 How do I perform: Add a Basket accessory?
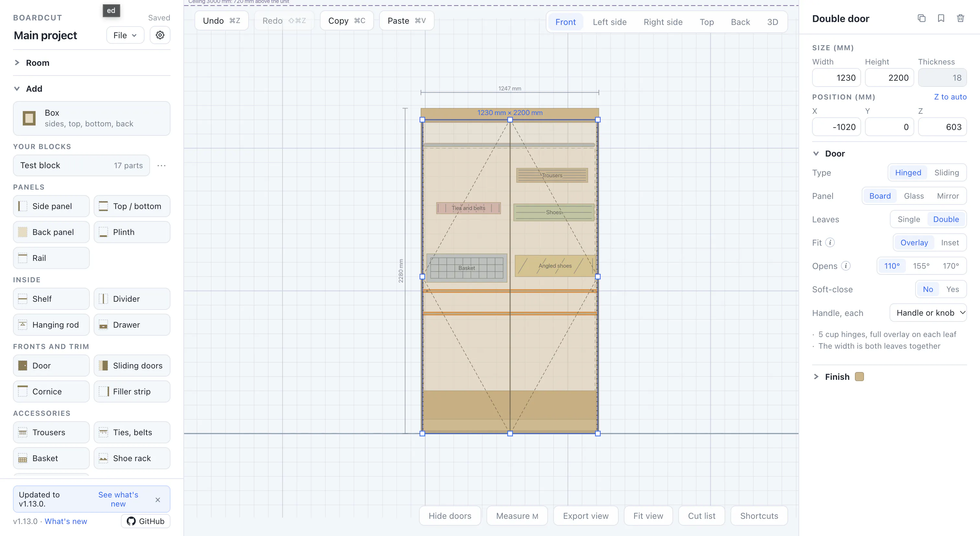[x=51, y=459]
